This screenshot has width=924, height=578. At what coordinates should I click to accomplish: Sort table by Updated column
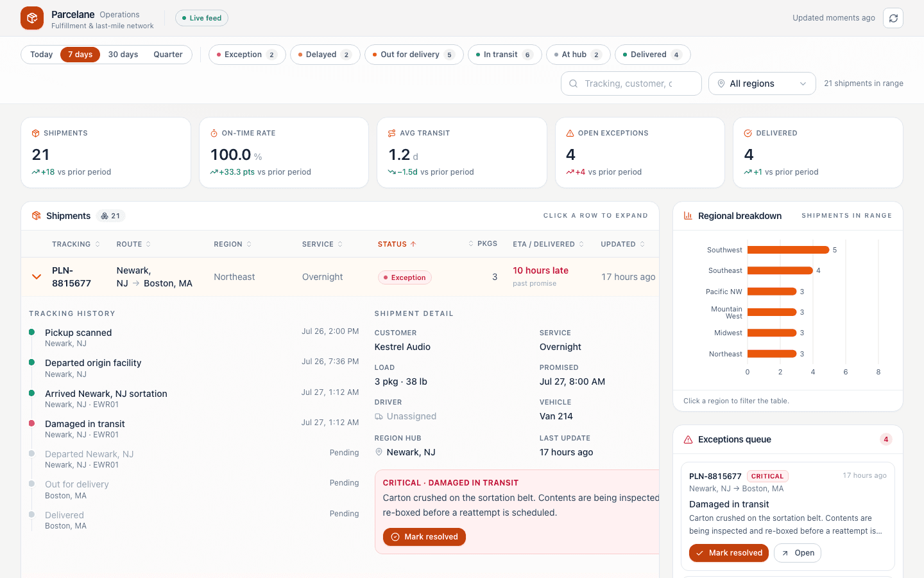(x=623, y=244)
